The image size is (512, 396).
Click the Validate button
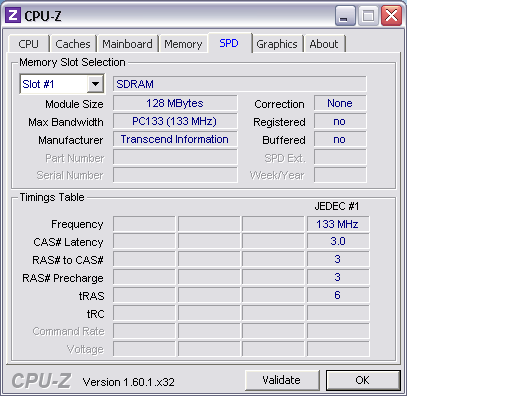click(282, 380)
